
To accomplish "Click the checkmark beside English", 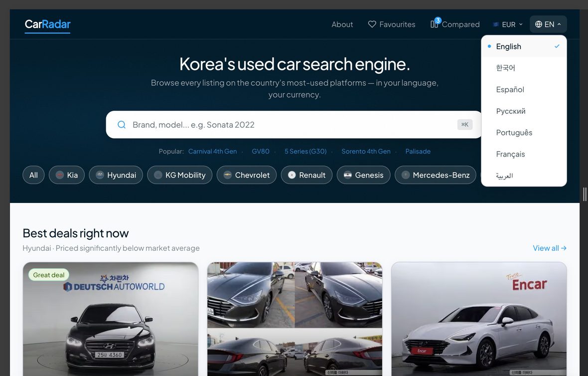I will pos(557,46).
